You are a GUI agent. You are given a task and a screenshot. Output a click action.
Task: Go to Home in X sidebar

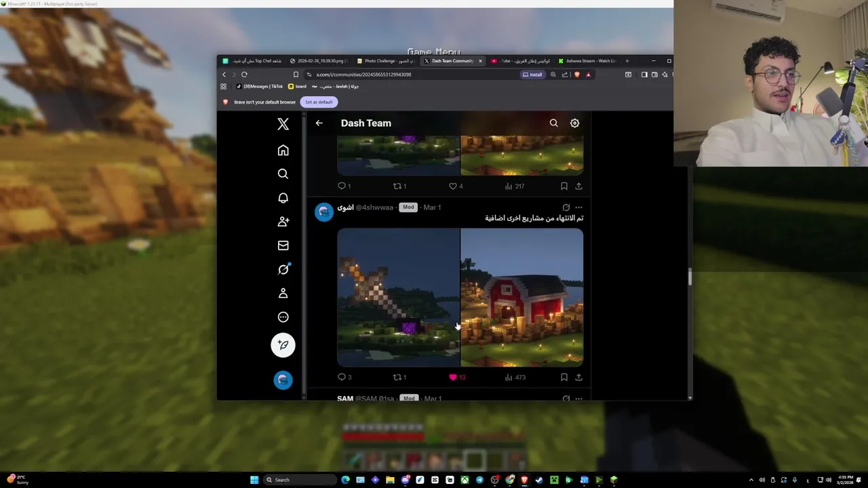tap(283, 150)
